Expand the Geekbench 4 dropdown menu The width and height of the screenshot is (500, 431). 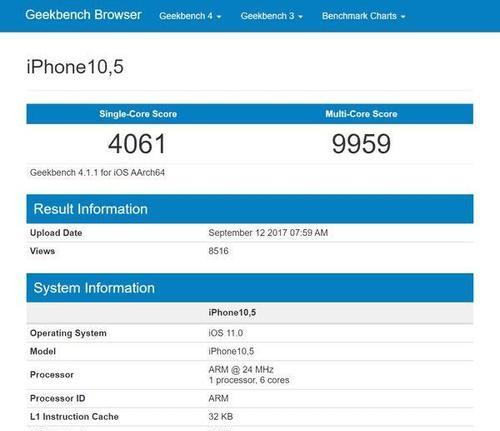tap(190, 16)
